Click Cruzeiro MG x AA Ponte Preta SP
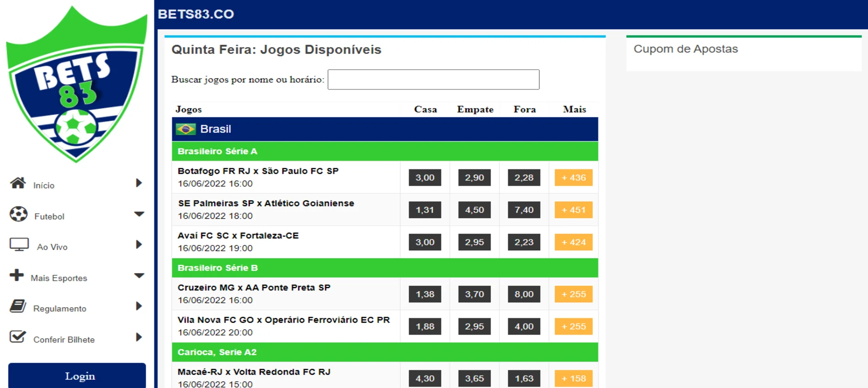This screenshot has height=388, width=868. tap(254, 288)
